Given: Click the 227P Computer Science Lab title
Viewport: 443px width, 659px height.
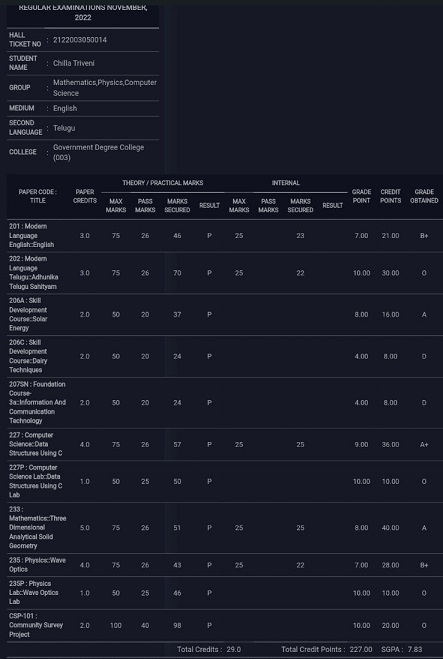Looking at the screenshot, I should (x=36, y=481).
